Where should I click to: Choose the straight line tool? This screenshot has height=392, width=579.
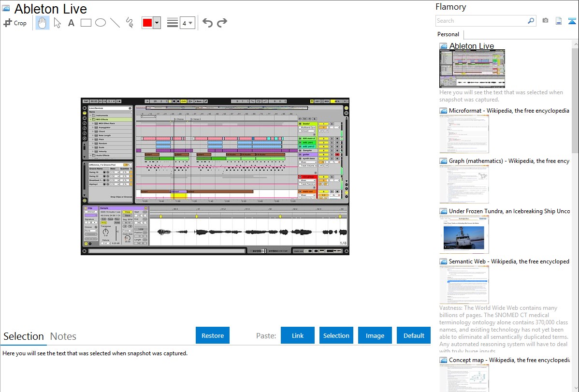point(115,23)
